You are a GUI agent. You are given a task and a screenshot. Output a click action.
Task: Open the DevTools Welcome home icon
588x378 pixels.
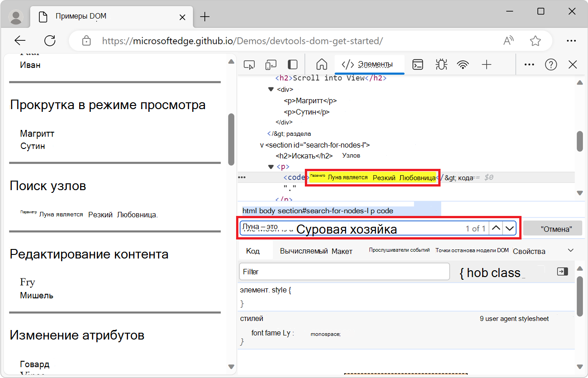[x=321, y=64]
